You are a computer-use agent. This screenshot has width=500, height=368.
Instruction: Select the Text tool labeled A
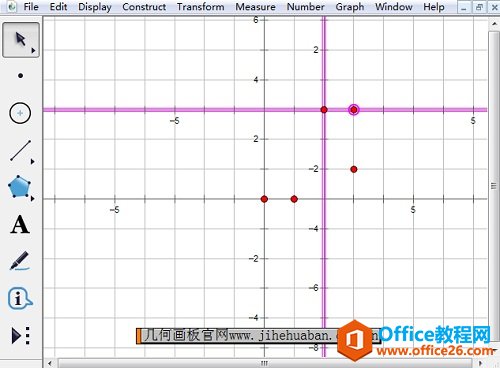coord(20,224)
